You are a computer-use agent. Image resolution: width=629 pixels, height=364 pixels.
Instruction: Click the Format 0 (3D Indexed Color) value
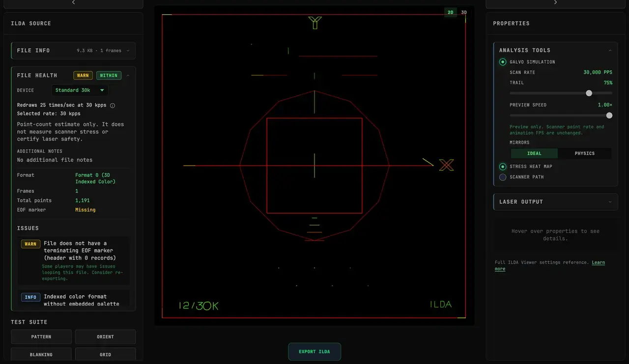point(95,178)
